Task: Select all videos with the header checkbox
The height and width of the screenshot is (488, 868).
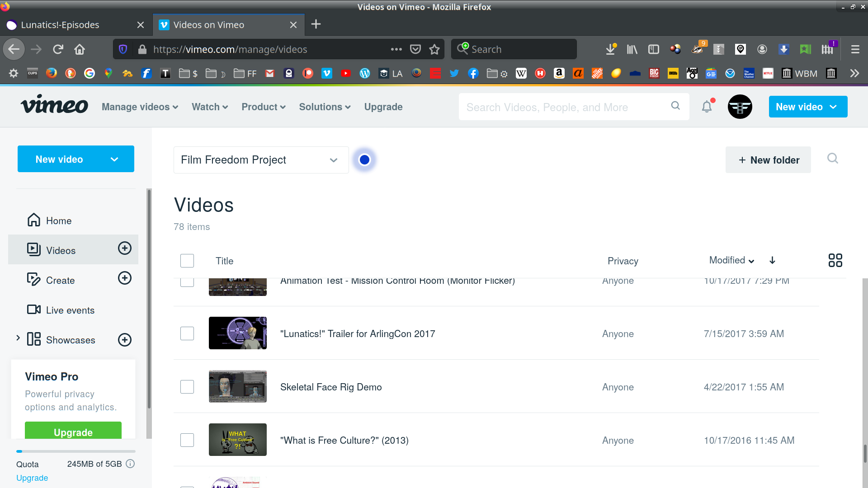Action: tap(187, 261)
